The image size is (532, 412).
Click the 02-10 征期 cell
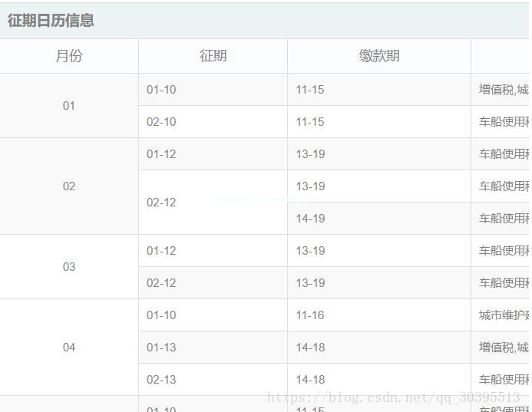pyautogui.click(x=161, y=122)
